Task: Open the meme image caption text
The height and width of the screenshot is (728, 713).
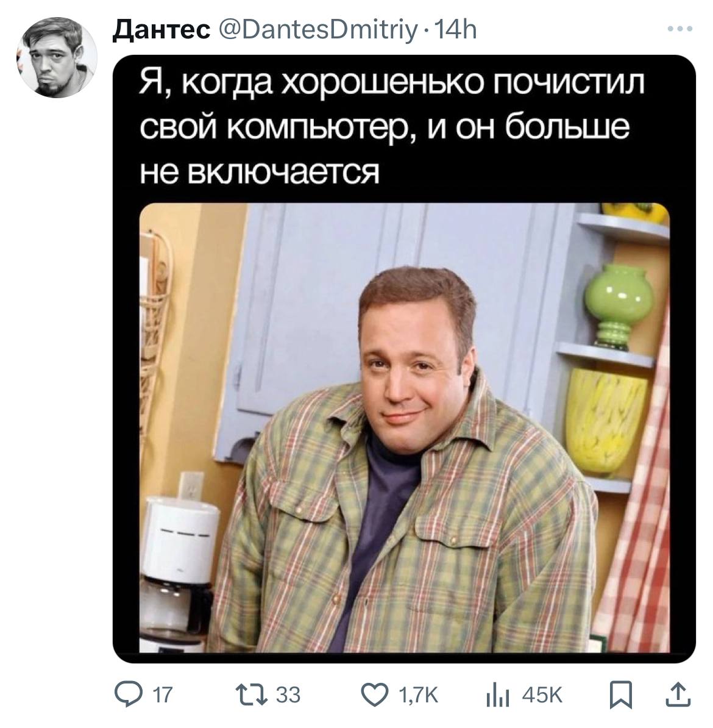Action: pyautogui.click(x=392, y=126)
